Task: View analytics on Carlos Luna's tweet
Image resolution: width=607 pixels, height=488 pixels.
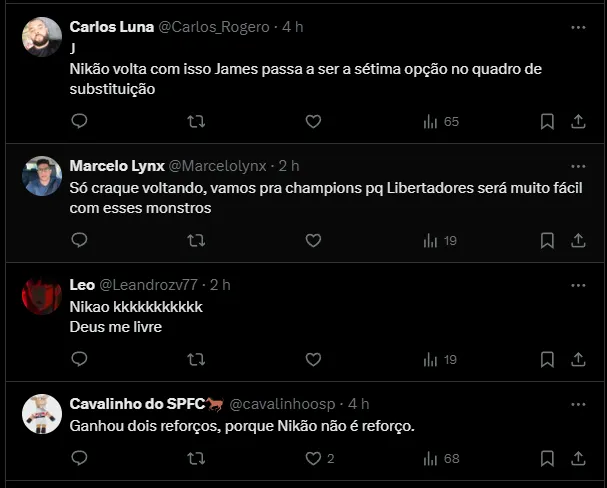Action: coord(440,121)
